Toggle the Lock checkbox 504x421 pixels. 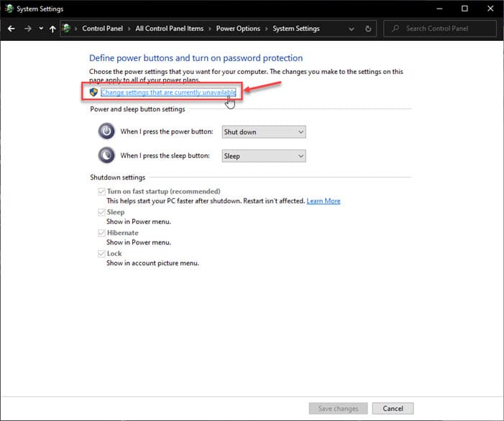[101, 254]
